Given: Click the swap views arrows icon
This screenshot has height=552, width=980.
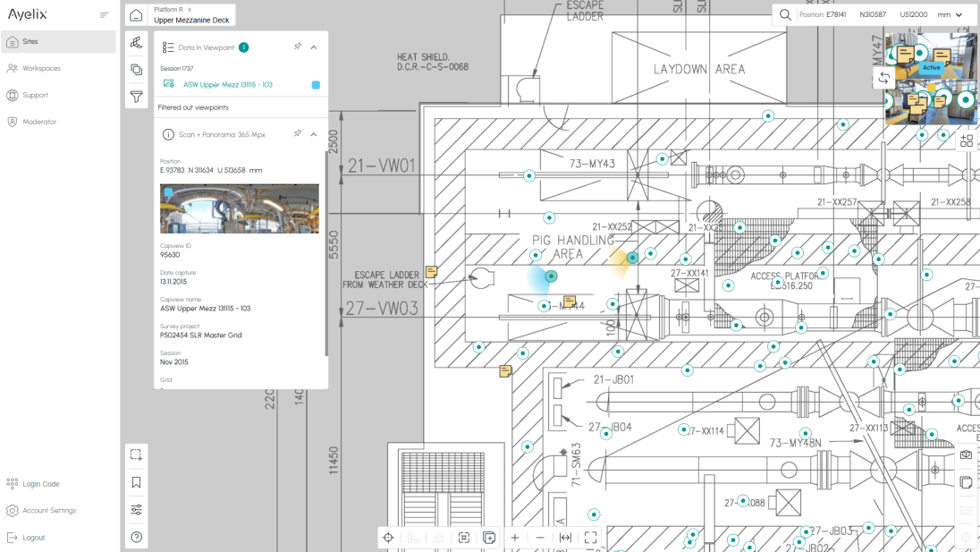Looking at the screenshot, I should tap(883, 78).
